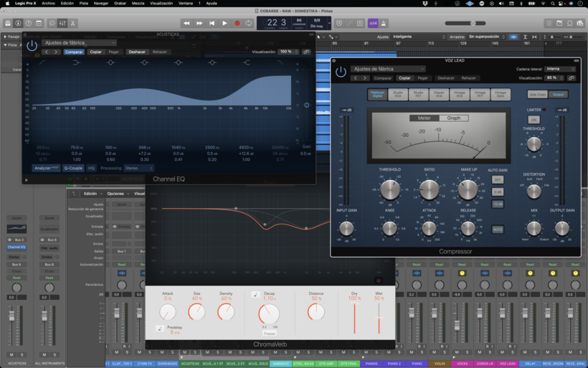Open Processing Stereo dropdown in Channel EQ
Image resolution: width=588 pixels, height=368 pixels.
[138, 168]
